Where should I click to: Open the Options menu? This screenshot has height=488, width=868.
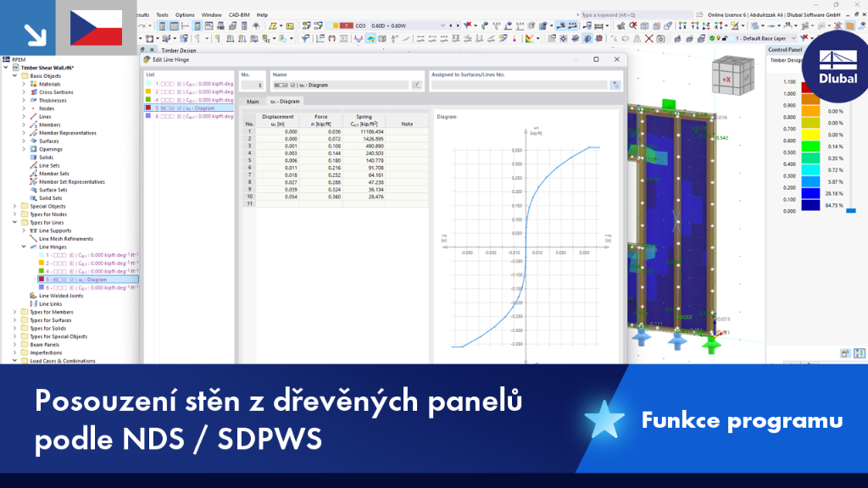click(185, 15)
